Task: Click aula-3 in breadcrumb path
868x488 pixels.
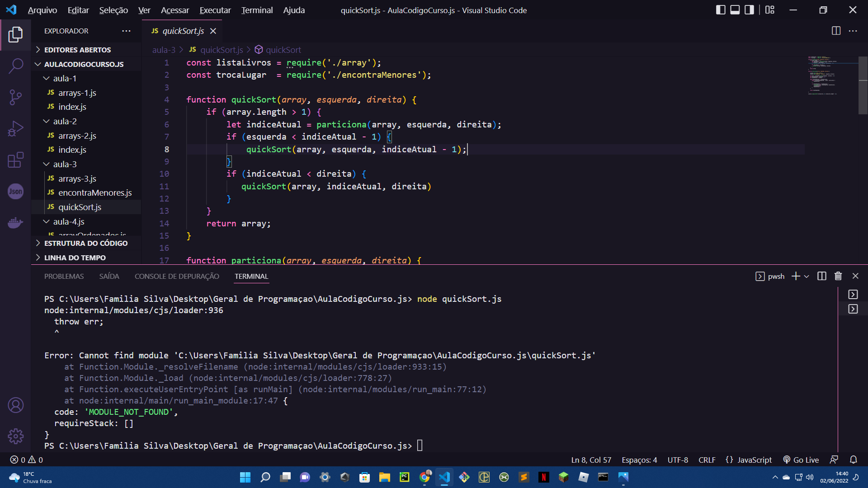Action: tap(164, 50)
